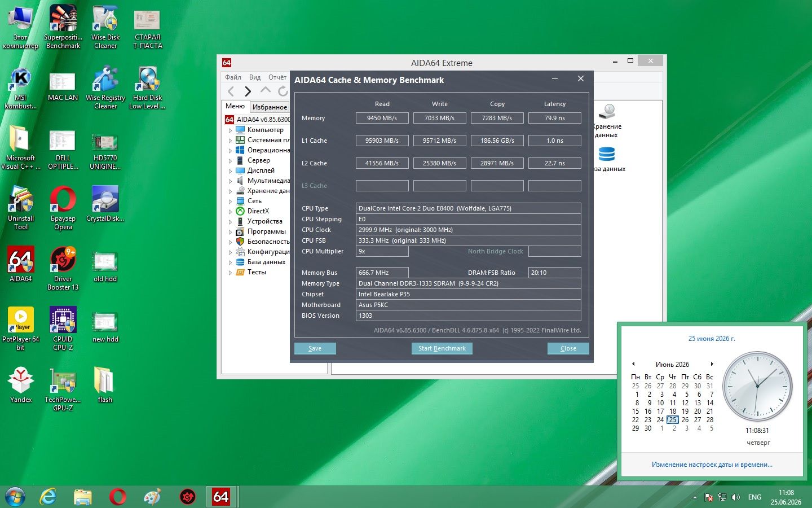Screen dimensions: 812x508
Task: Click the L2 Cache Latency value 22.7 ns
Action: pyautogui.click(x=555, y=163)
